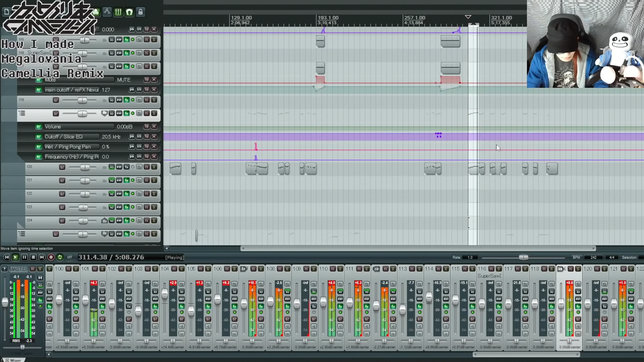Click learn button for Frequency (Hz) envelope
Image resolution: width=644 pixels, height=362 pixels.
139,157
